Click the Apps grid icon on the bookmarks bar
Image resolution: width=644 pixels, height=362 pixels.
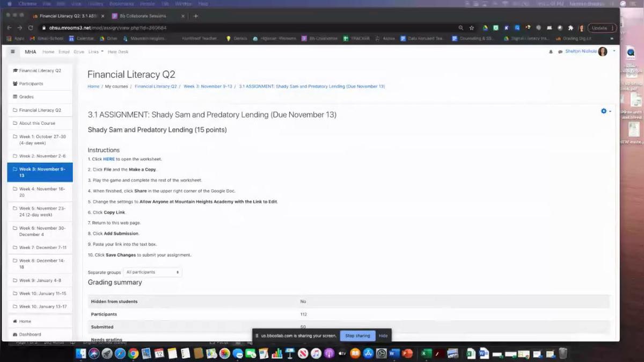pyautogui.click(x=9, y=38)
